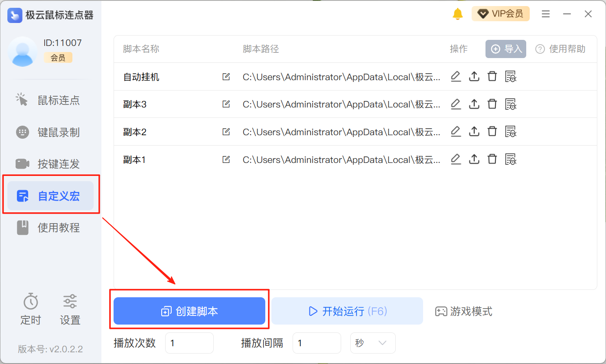Delete the 副本3 script
The image size is (606, 364).
coord(492,104)
